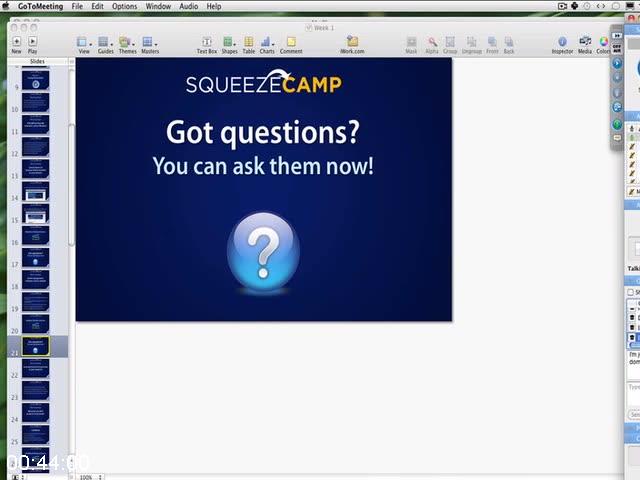Select slide 9 thumbnail
The height and width of the screenshot is (480, 640).
[x=36, y=80]
